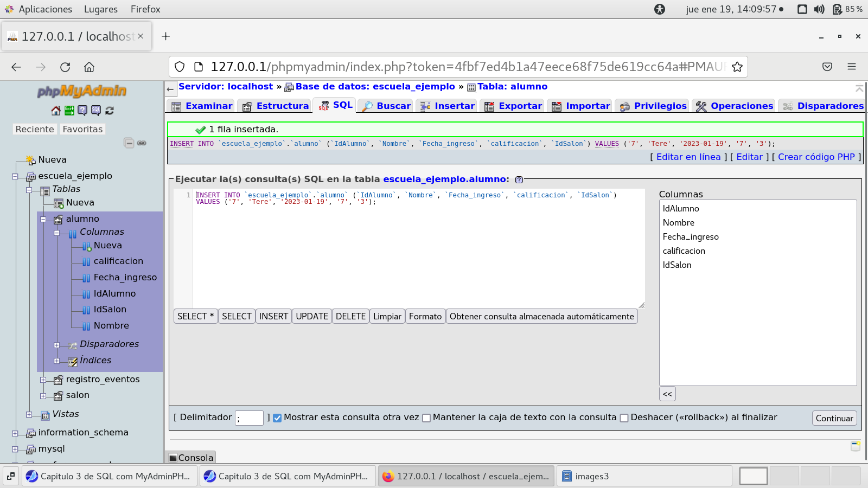Bookmark this page with the star icon
This screenshot has width=868, height=488.
[x=737, y=67]
